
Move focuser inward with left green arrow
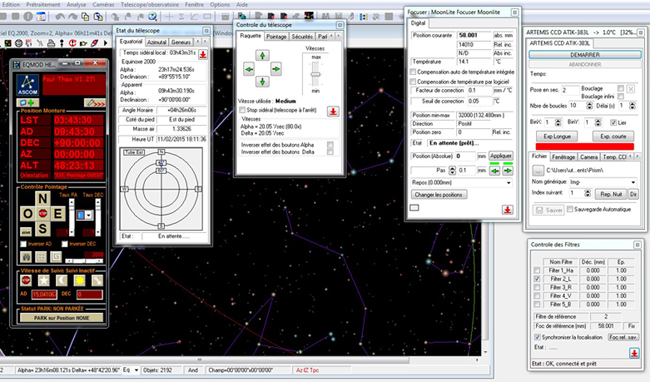[x=495, y=170]
